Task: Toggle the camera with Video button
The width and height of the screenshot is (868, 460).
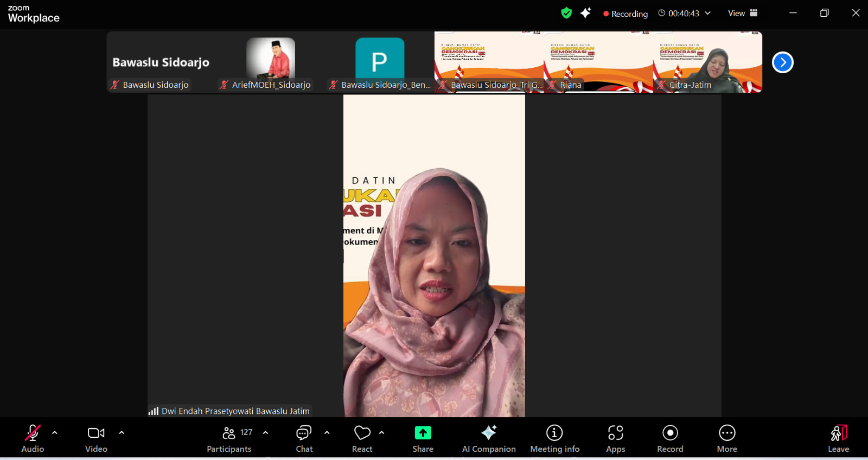Action: point(96,439)
